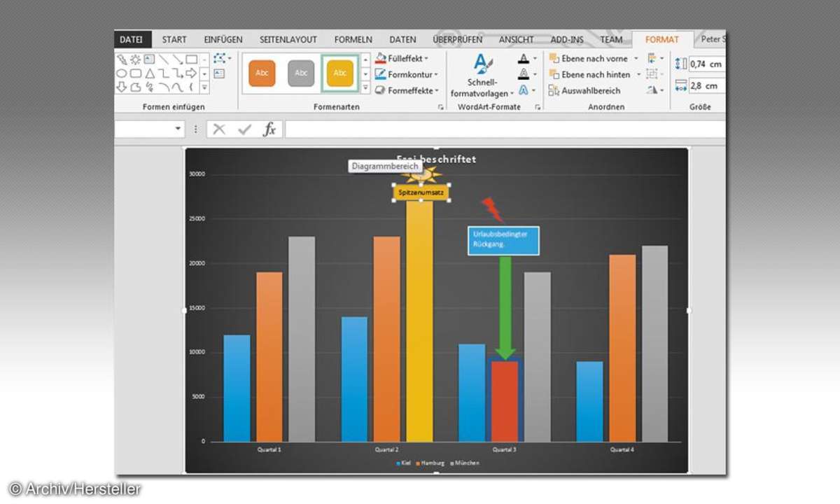This screenshot has width=840, height=504.
Task: Choose the straight line shape
Action: pos(163,59)
